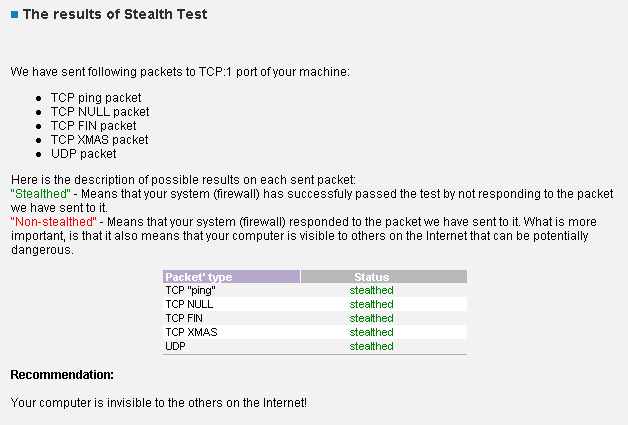The image size is (628, 425).
Task: Click the 'TCP NULL packet' list item
Action: point(99,112)
